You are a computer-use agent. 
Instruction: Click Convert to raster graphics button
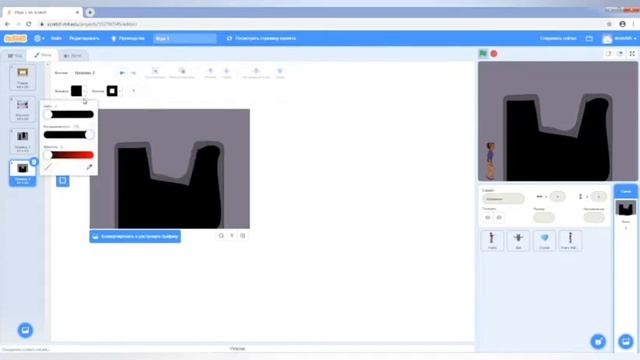(135, 236)
